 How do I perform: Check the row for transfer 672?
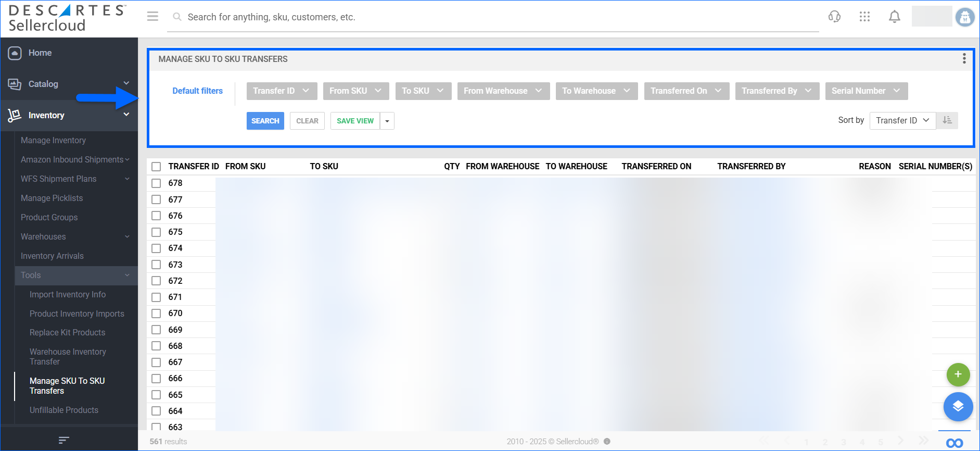point(156,281)
